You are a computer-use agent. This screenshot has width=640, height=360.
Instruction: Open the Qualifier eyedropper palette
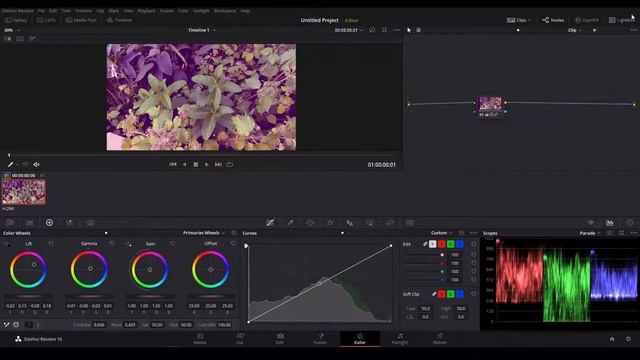pyautogui.click(x=290, y=222)
